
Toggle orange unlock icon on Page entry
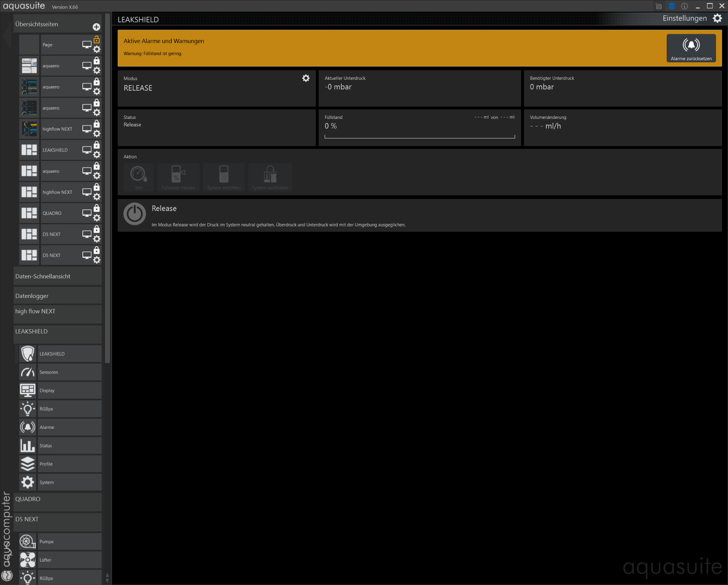click(x=97, y=40)
